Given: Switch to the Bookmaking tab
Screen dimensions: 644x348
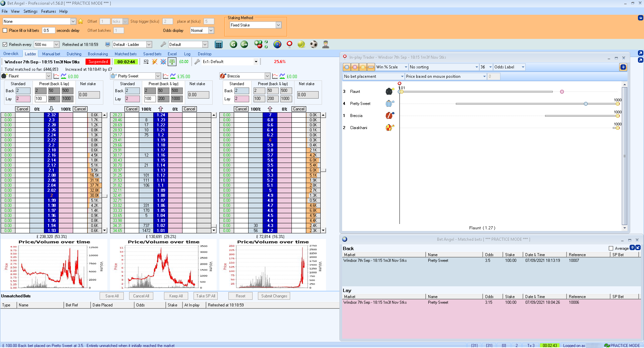Looking at the screenshot, I should 98,54.
